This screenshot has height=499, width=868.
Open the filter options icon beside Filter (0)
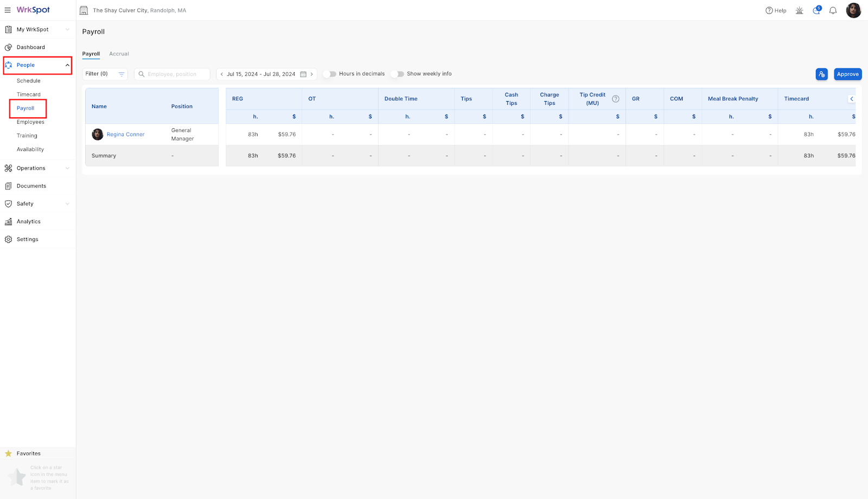[121, 74]
